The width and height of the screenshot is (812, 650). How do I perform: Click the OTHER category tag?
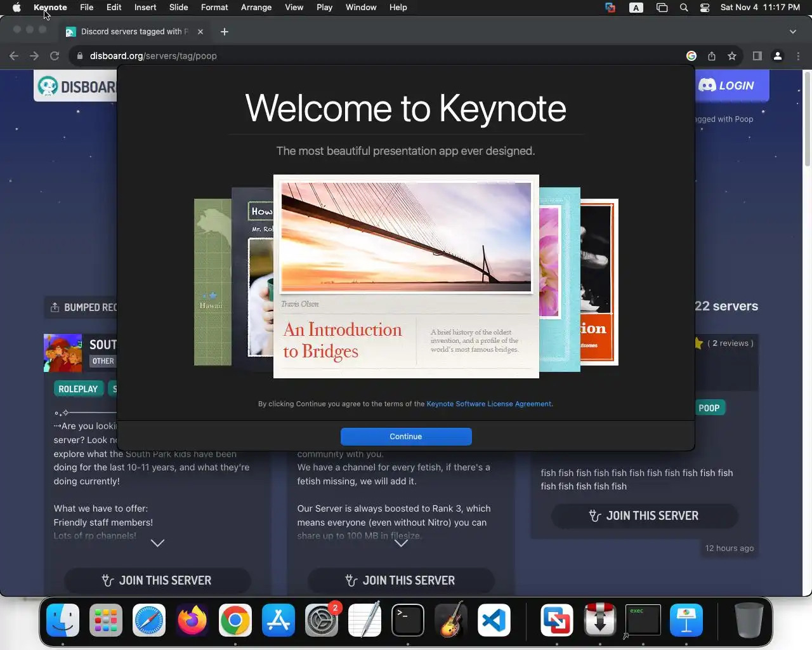[x=103, y=361]
